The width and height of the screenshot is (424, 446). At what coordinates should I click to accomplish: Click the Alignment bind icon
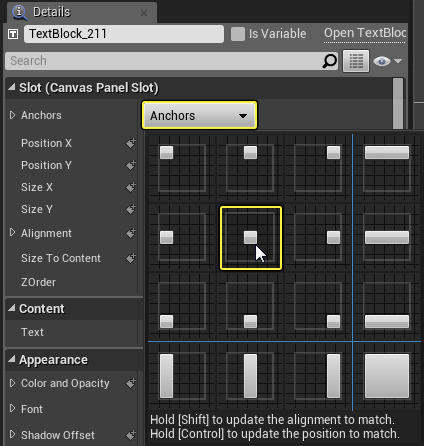131,233
